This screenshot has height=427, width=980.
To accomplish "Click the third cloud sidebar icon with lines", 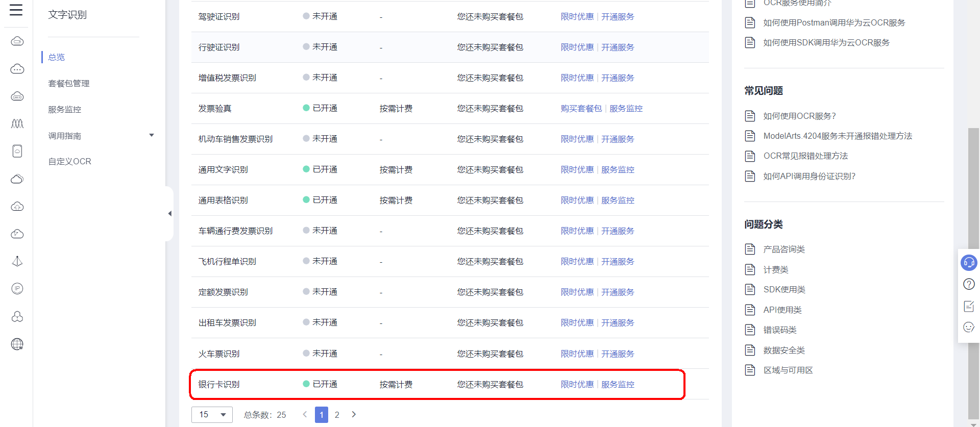I will [17, 96].
